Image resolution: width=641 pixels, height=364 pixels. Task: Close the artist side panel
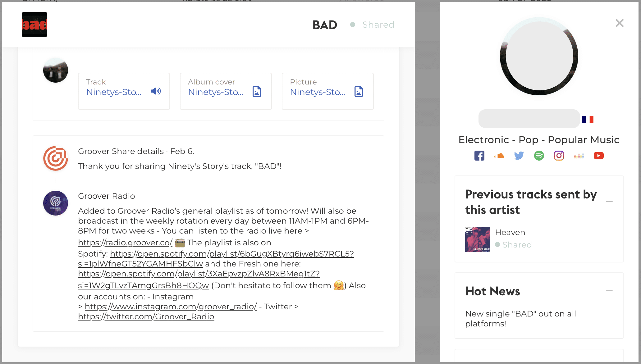point(620,23)
